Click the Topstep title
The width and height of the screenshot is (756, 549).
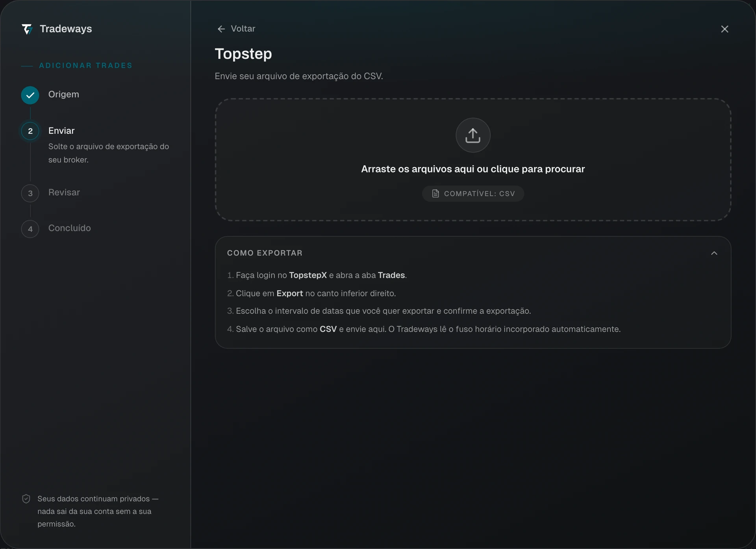(x=243, y=54)
